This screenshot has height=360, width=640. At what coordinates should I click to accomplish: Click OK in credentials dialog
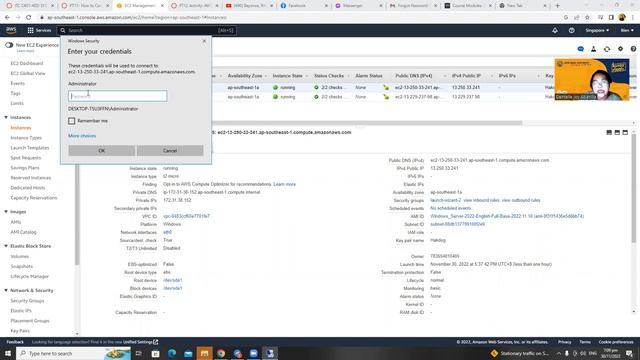click(102, 151)
